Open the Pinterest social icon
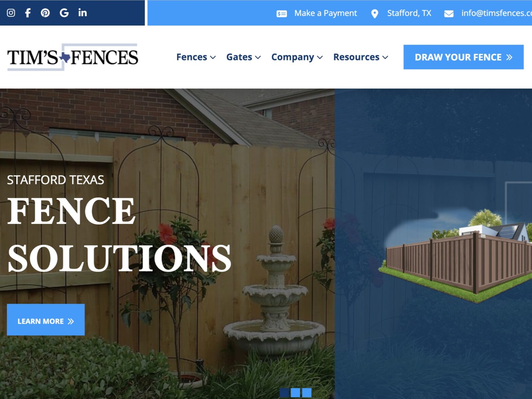 click(45, 13)
